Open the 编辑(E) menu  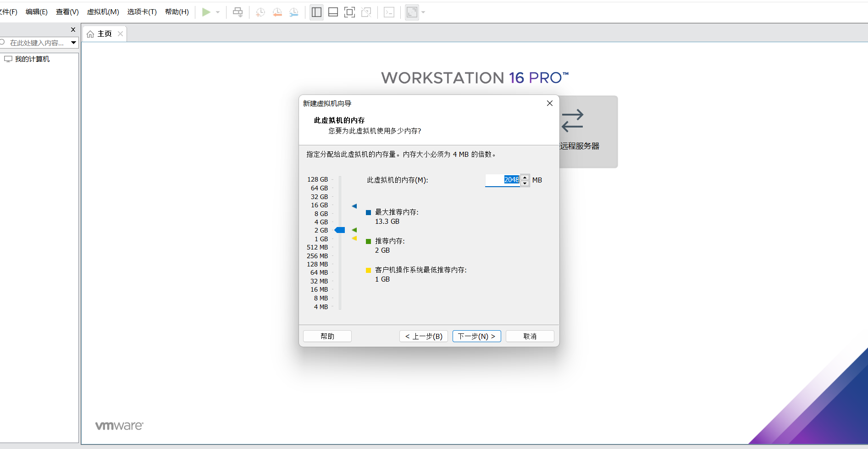point(37,12)
